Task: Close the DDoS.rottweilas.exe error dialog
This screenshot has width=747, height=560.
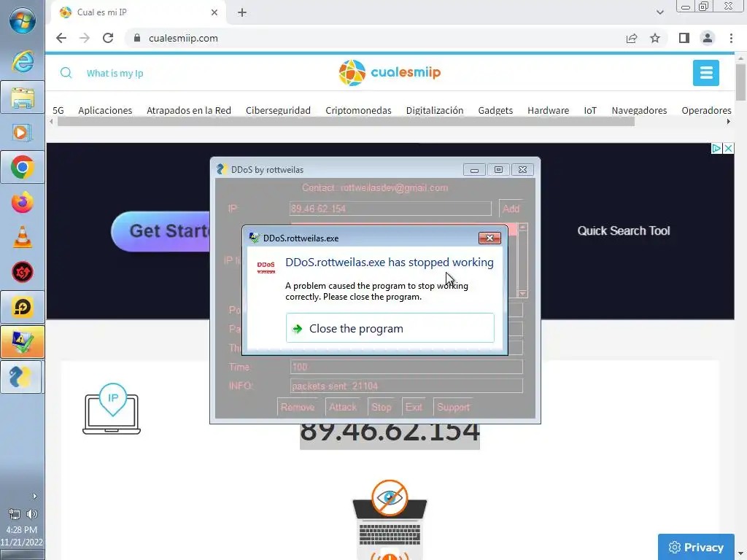Action: [x=489, y=238]
